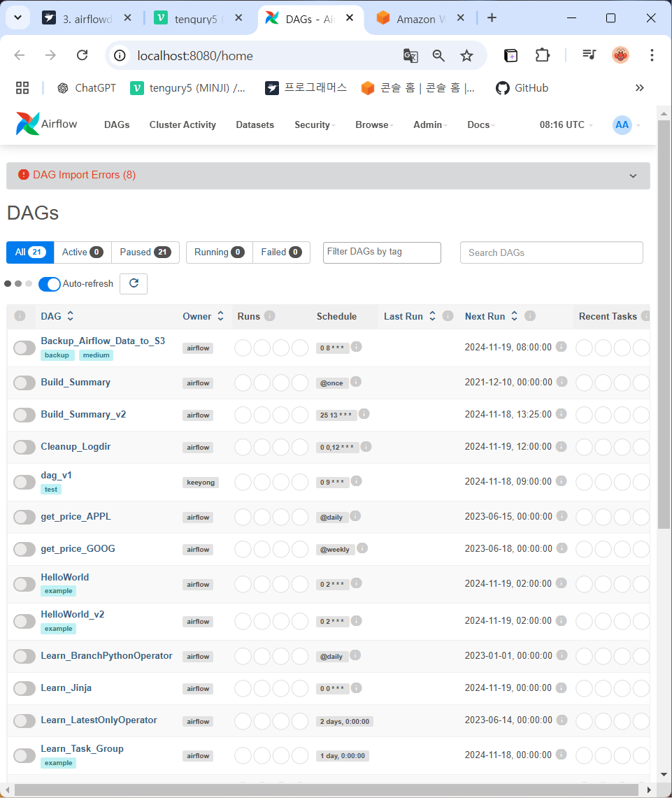The image size is (672, 798).
Task: Expand the DAG Import Errors banner
Action: pos(633,176)
